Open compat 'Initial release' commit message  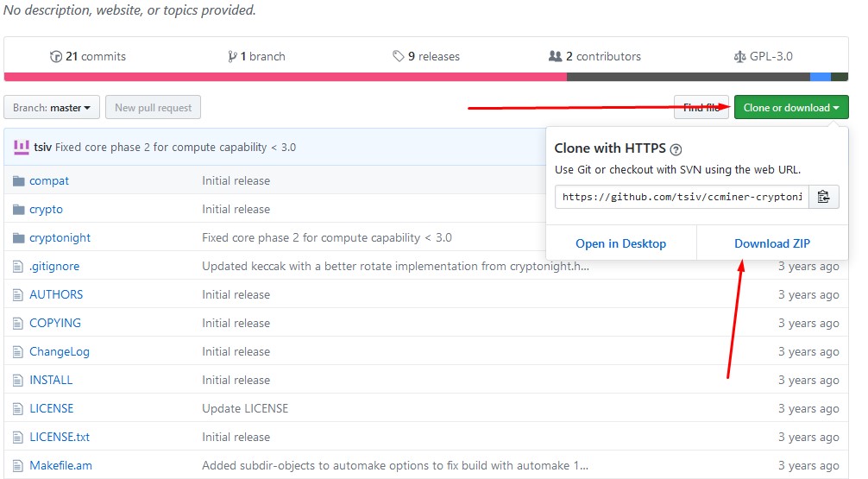[236, 181]
